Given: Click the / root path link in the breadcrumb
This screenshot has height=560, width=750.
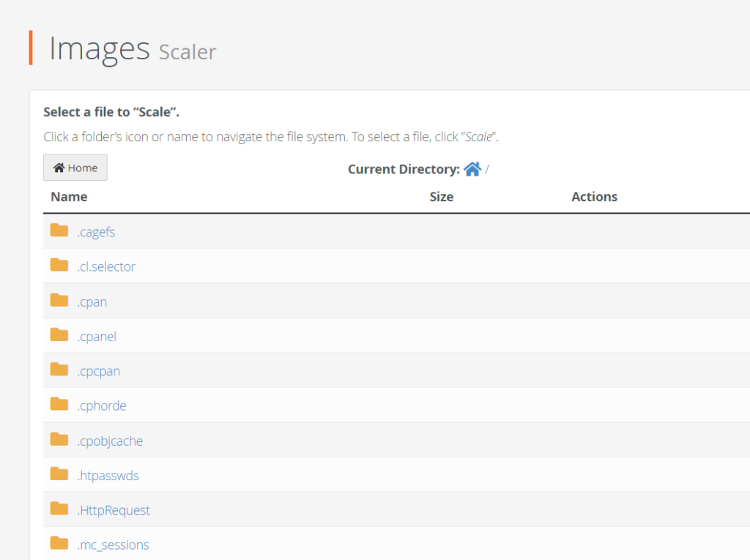Looking at the screenshot, I should tap(489, 169).
